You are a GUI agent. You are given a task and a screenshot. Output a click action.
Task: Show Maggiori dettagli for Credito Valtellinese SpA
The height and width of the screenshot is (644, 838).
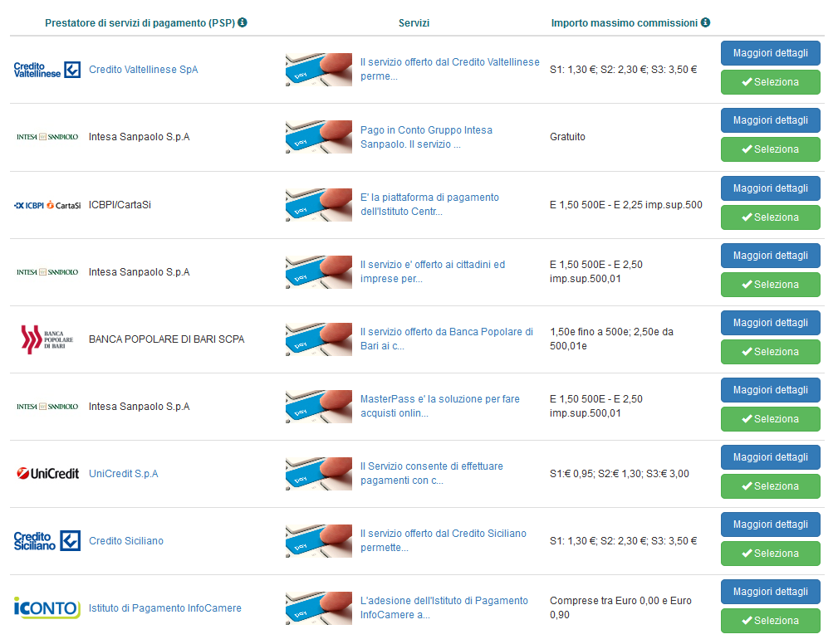[x=770, y=53]
